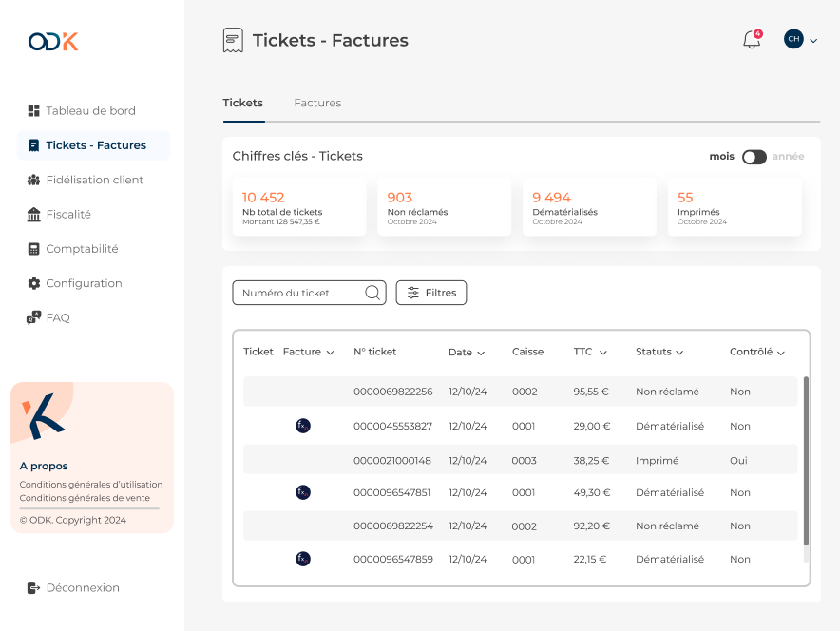
Task: Click the Filtres button
Action: click(x=431, y=293)
